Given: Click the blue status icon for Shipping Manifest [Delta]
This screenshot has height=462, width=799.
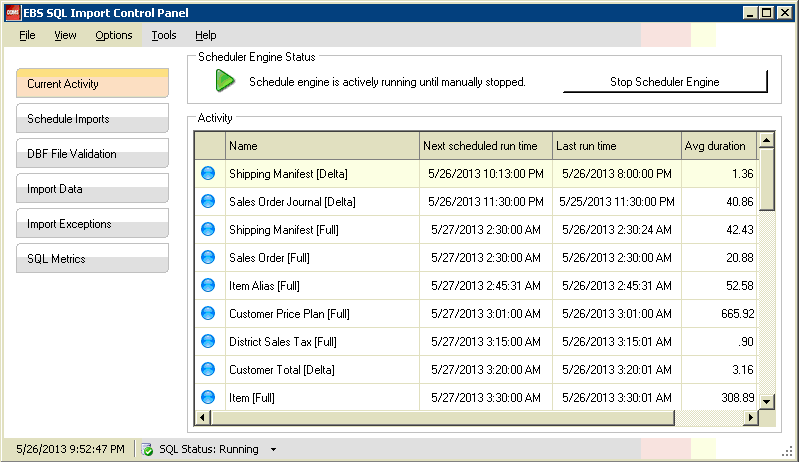Looking at the screenshot, I should [x=208, y=174].
